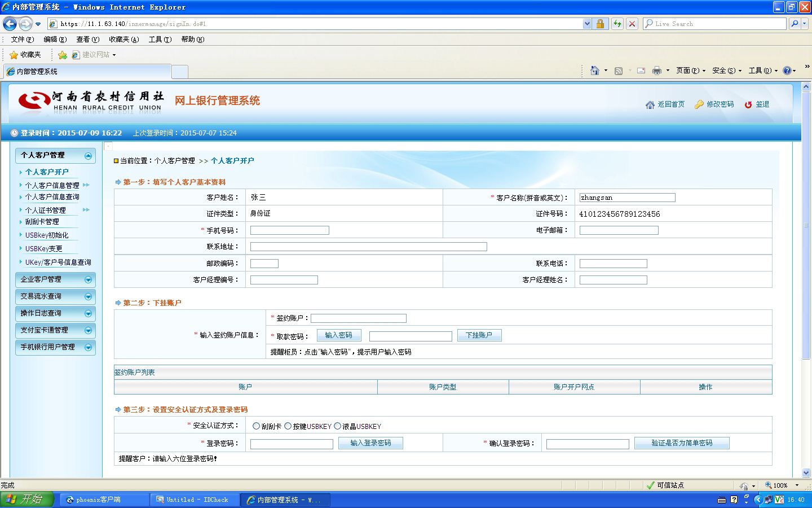The image size is (812, 508).
Task: Click the 签约账户 input field
Action: click(x=359, y=318)
